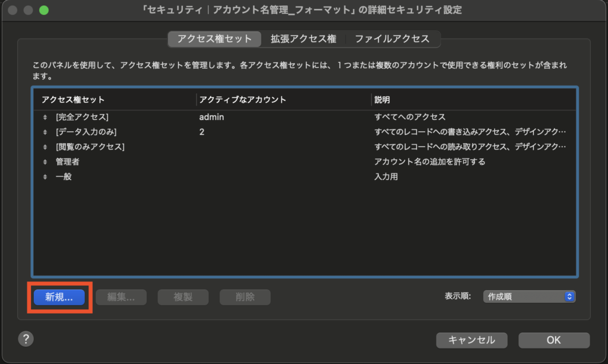
Task: Click the green zoom window button
Action: [x=44, y=10]
